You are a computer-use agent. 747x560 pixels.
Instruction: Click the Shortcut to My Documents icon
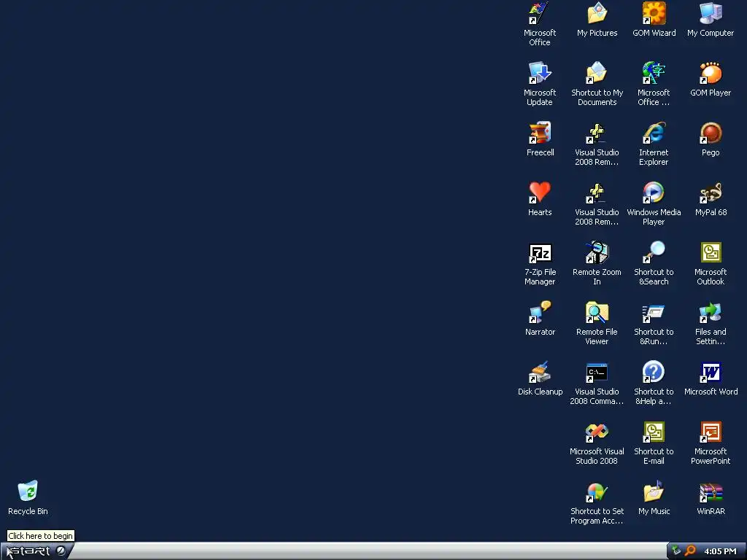pos(597,74)
